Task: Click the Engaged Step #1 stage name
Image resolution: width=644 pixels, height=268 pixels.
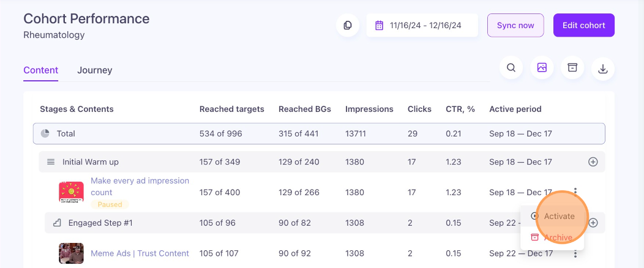Action: click(x=100, y=223)
